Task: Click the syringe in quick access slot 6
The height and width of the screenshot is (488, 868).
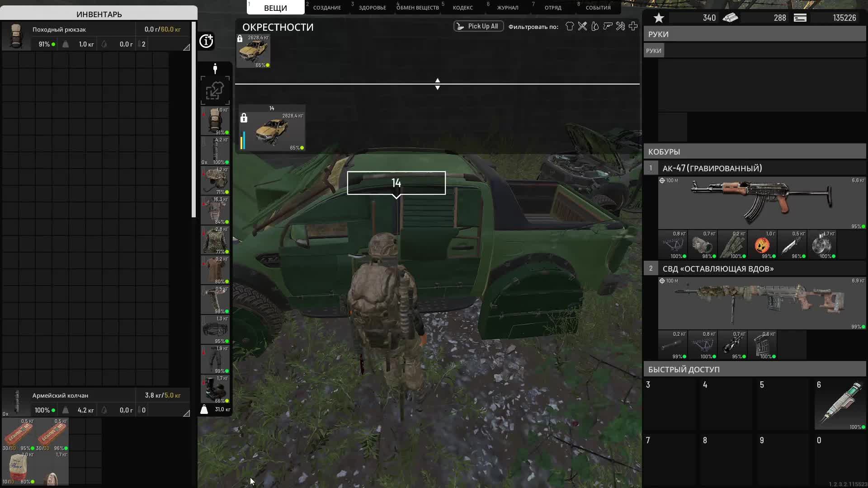Action: click(x=840, y=404)
